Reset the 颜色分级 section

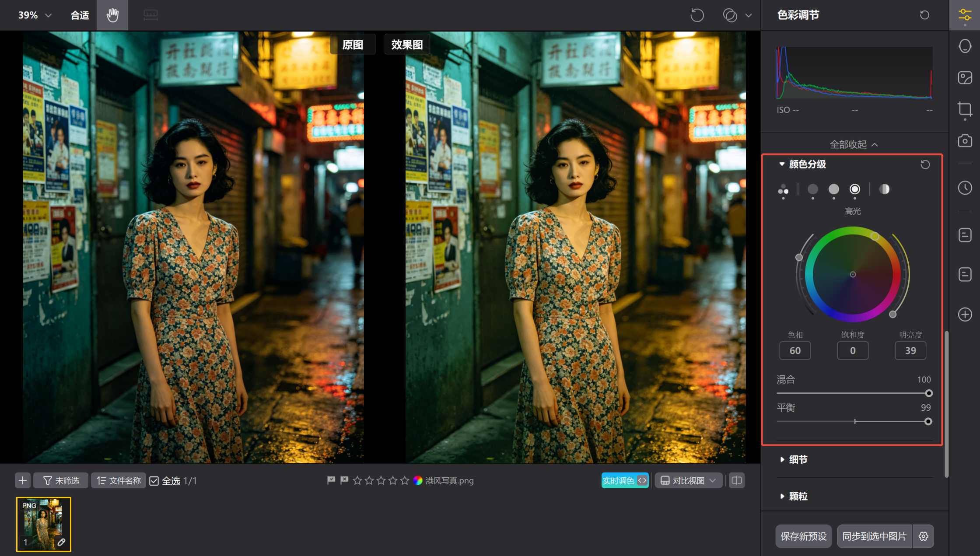(925, 164)
